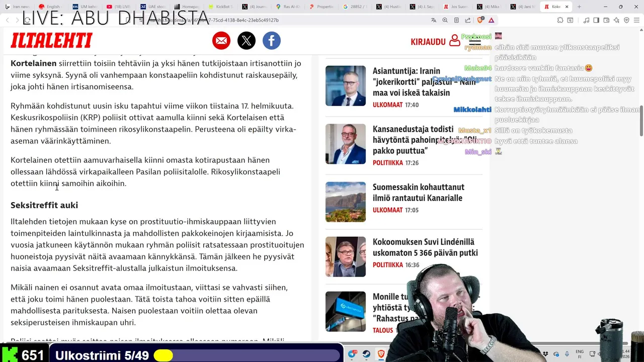The image size is (644, 362).
Task: Open browser extensions puzzle icon
Action: point(560,20)
